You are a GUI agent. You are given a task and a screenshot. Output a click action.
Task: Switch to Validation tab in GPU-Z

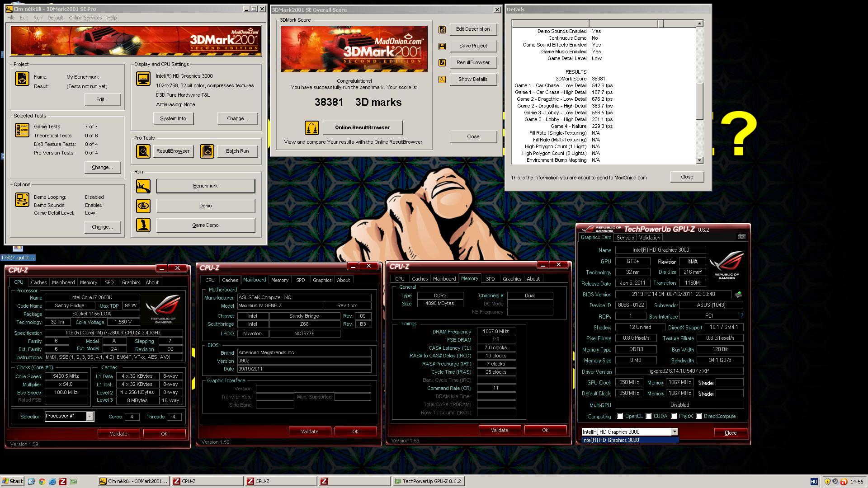coord(649,238)
